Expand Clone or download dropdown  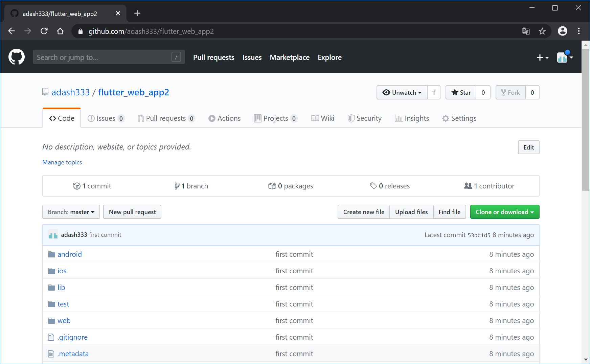(505, 212)
